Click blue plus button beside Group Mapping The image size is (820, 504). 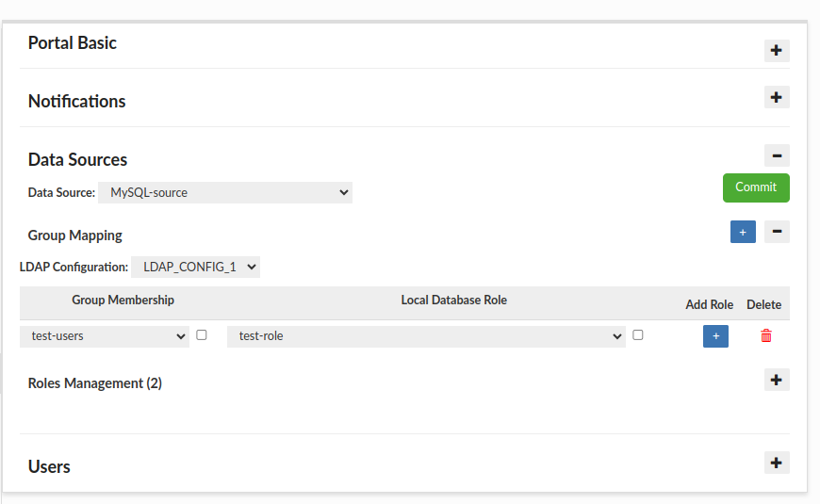click(x=743, y=232)
